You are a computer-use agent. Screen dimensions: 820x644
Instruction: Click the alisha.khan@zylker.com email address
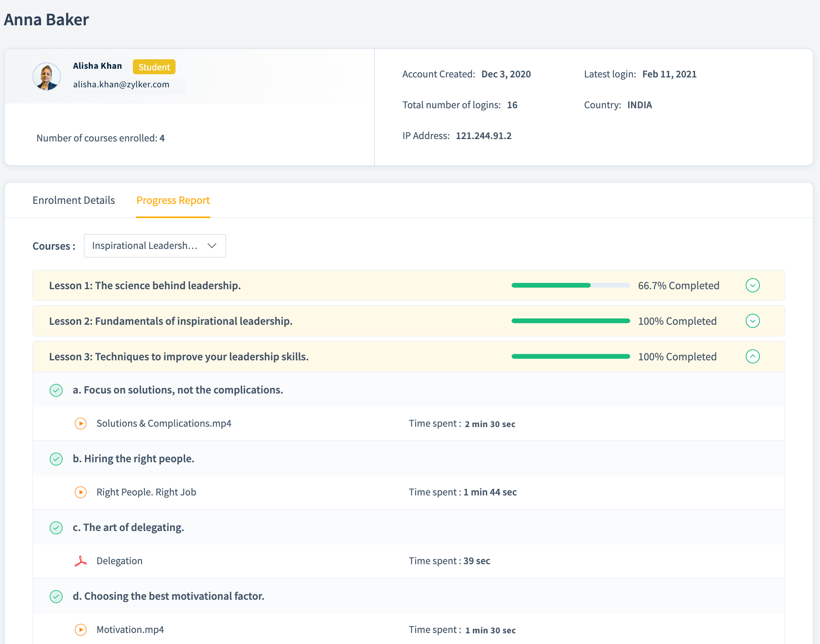(121, 85)
